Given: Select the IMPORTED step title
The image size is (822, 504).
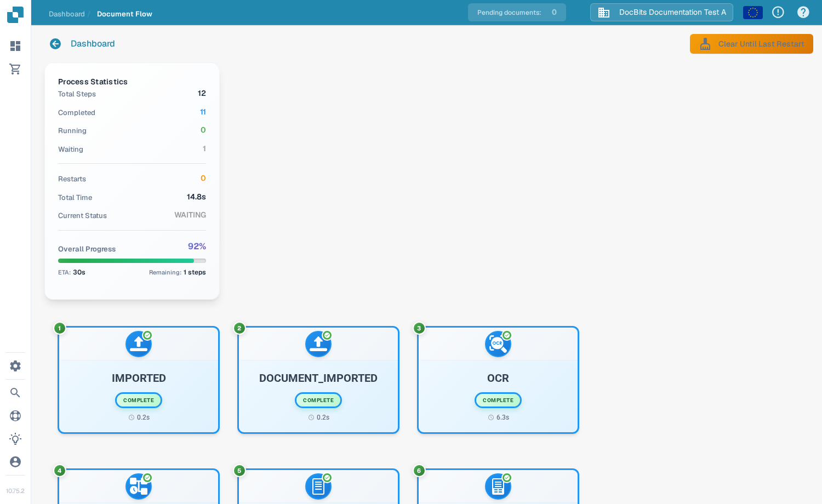Looking at the screenshot, I should coord(139,378).
